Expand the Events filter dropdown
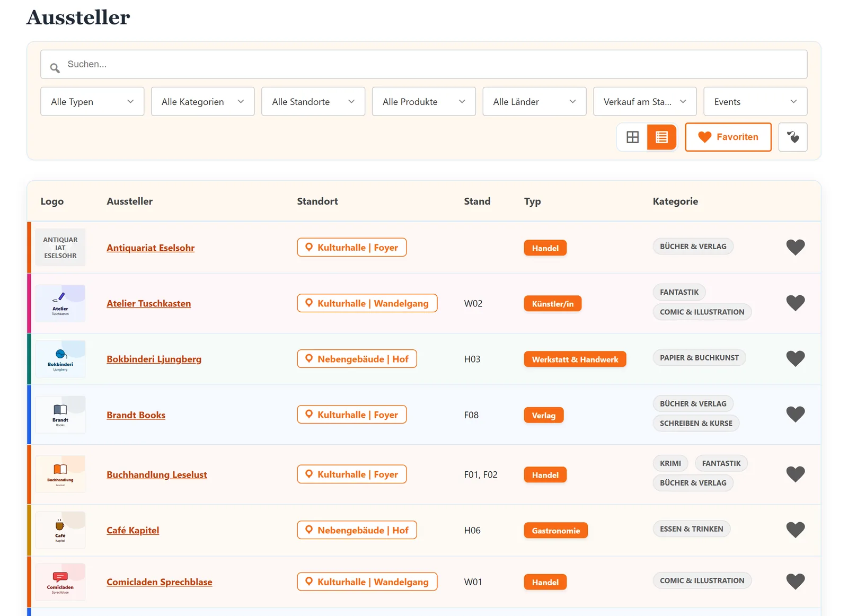Screen dimensions: 848x616 [755, 101]
